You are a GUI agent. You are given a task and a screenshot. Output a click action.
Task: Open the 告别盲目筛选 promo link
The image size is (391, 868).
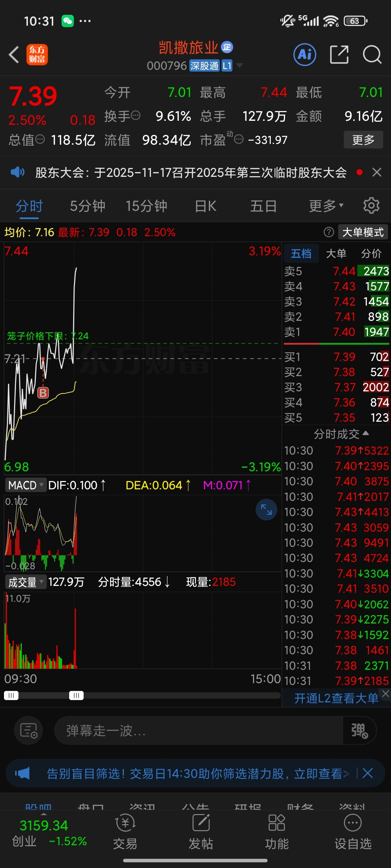click(198, 773)
